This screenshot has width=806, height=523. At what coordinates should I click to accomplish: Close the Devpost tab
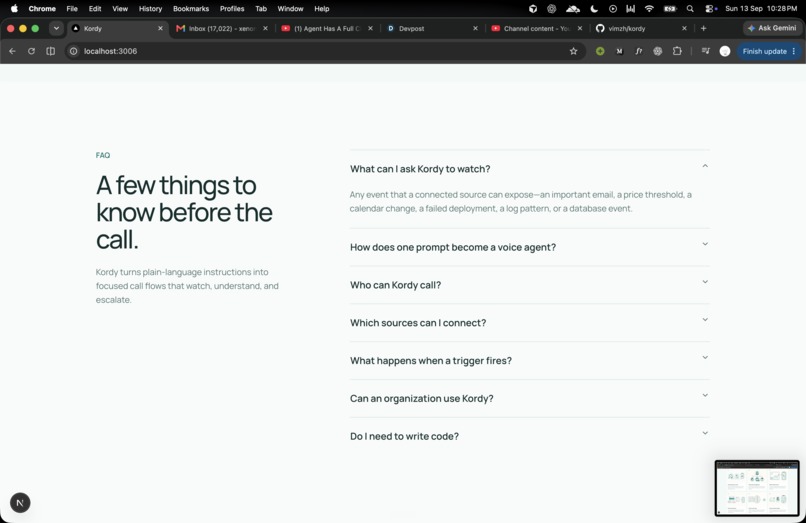[475, 28]
